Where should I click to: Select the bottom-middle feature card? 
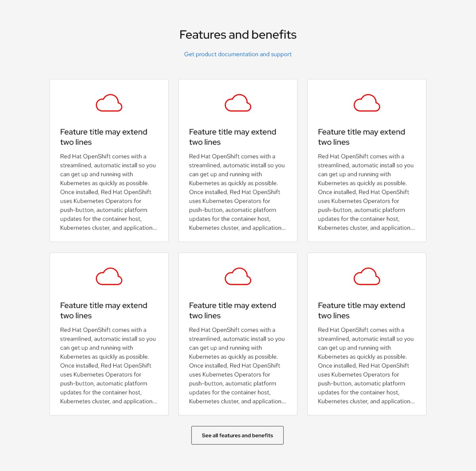238,333
